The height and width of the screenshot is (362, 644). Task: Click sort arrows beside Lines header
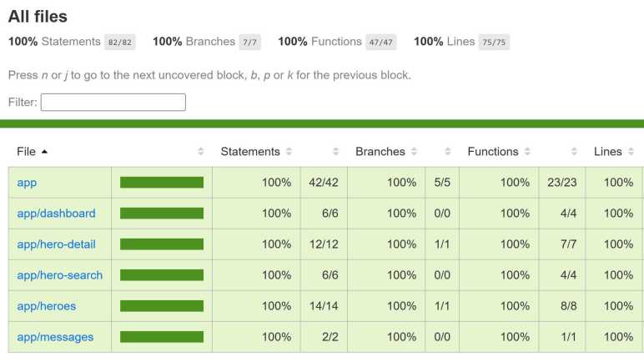[631, 152]
